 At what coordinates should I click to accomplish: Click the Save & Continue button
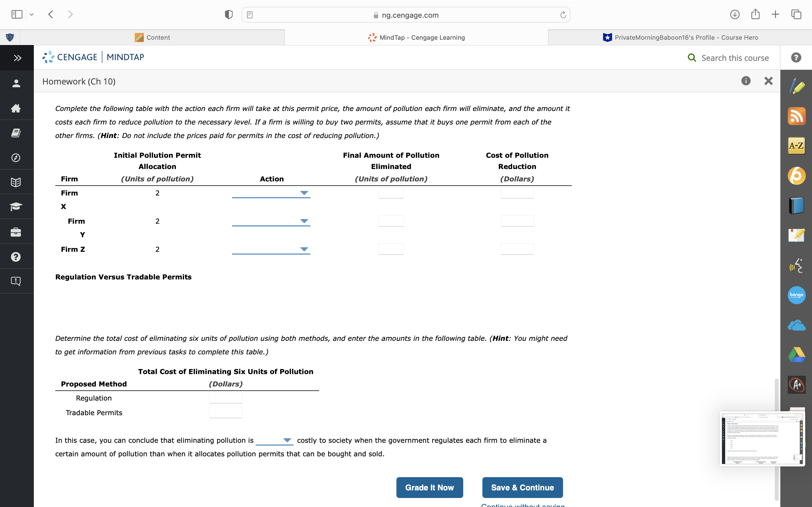click(x=522, y=487)
